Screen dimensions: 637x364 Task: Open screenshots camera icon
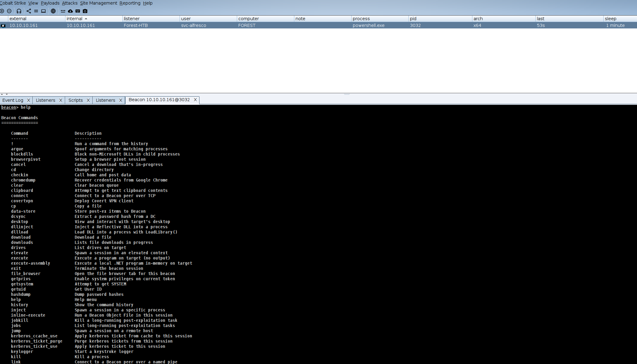pos(85,11)
